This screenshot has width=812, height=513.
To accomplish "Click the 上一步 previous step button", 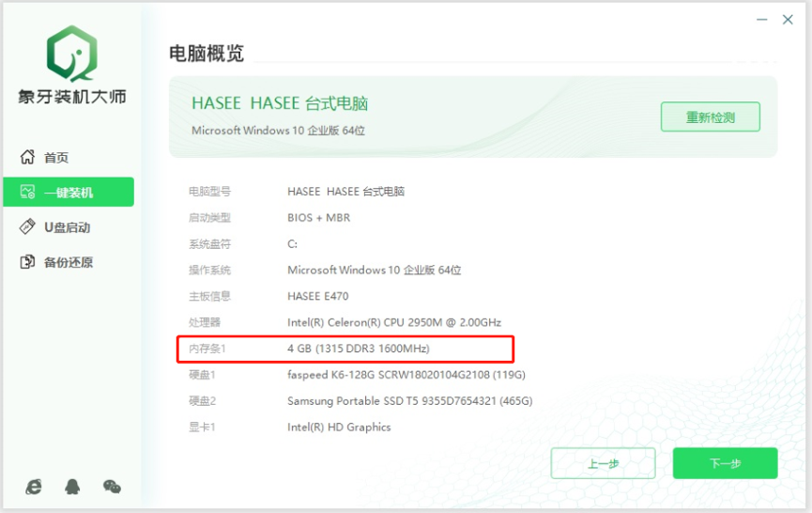I will pyautogui.click(x=603, y=463).
